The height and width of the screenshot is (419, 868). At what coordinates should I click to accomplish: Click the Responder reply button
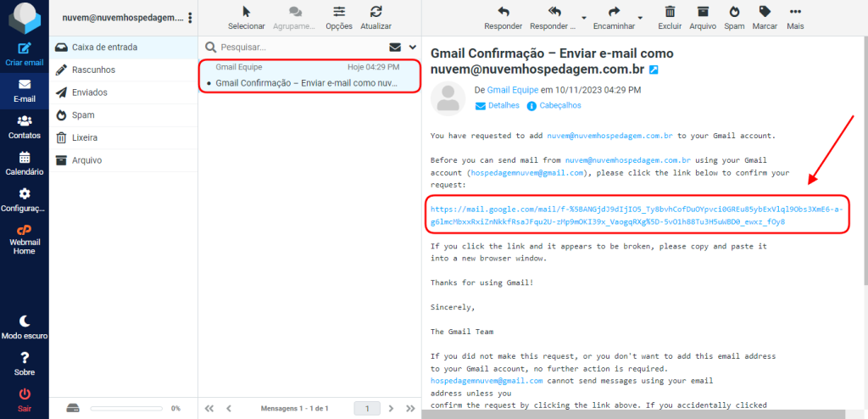click(x=504, y=18)
